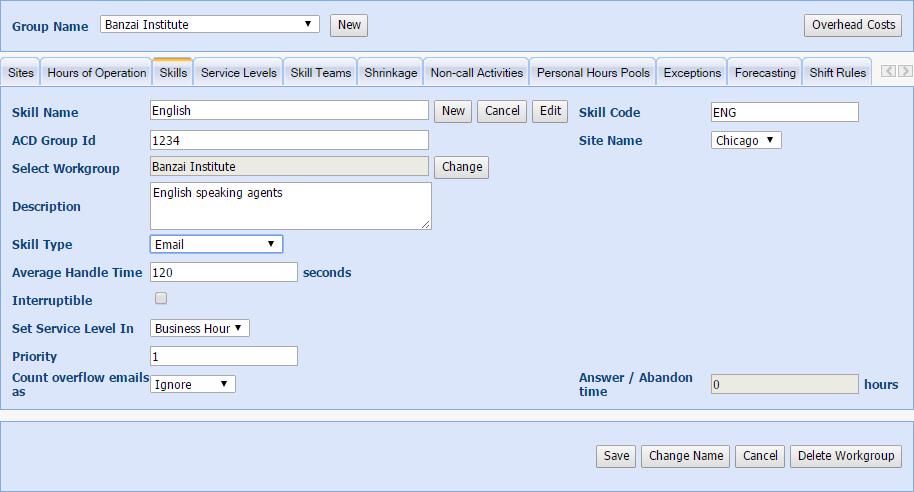Screen dimensions: 914x492
Task: Select the Forecasting tab
Action: [765, 73]
